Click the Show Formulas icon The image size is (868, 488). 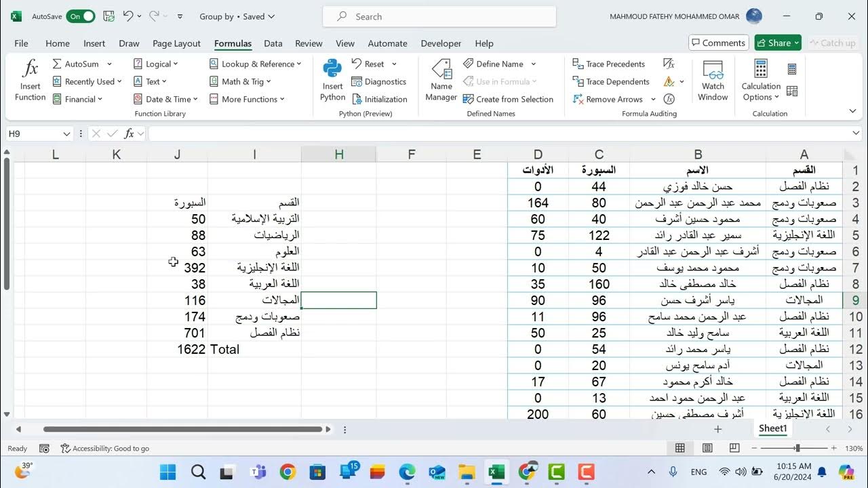coord(669,64)
